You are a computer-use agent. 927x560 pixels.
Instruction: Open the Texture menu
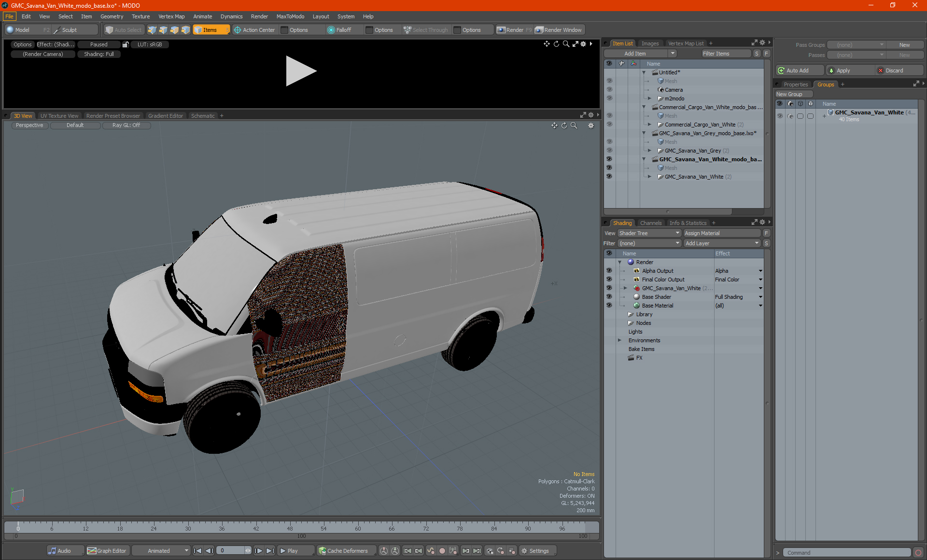point(140,16)
